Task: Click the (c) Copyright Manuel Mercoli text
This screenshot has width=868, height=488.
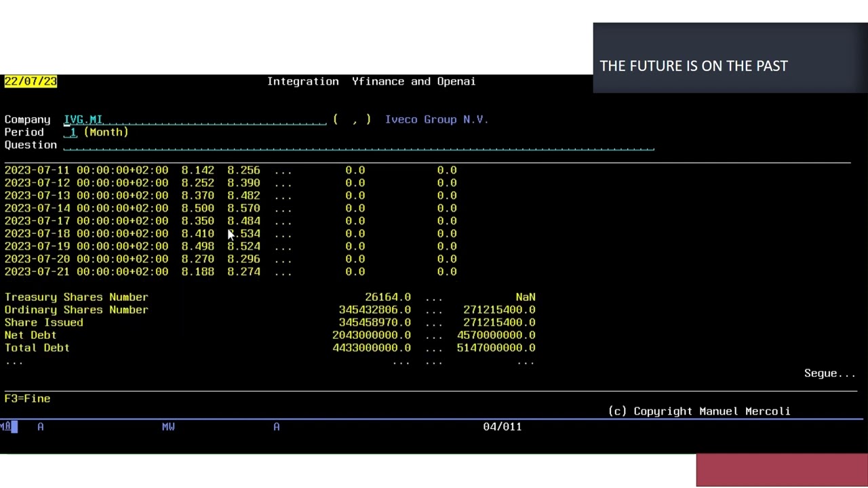Action: click(x=699, y=411)
